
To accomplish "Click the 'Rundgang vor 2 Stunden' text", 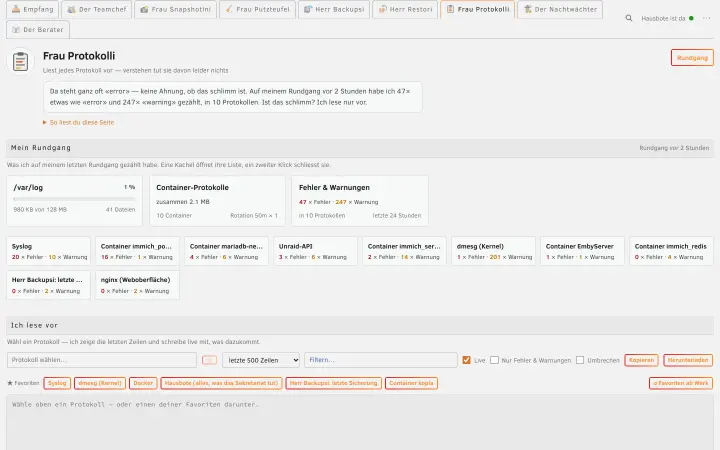I will [674, 148].
